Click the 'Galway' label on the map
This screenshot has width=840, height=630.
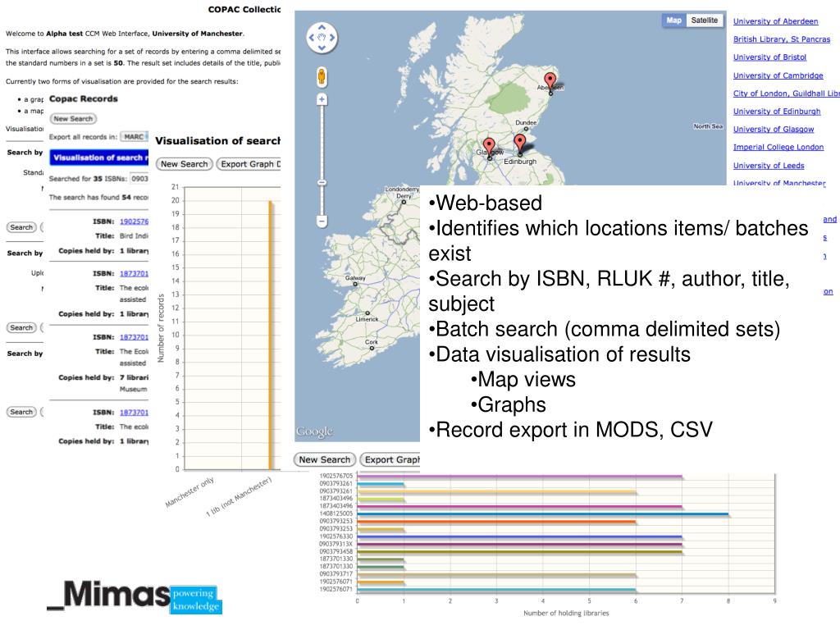tap(355, 278)
